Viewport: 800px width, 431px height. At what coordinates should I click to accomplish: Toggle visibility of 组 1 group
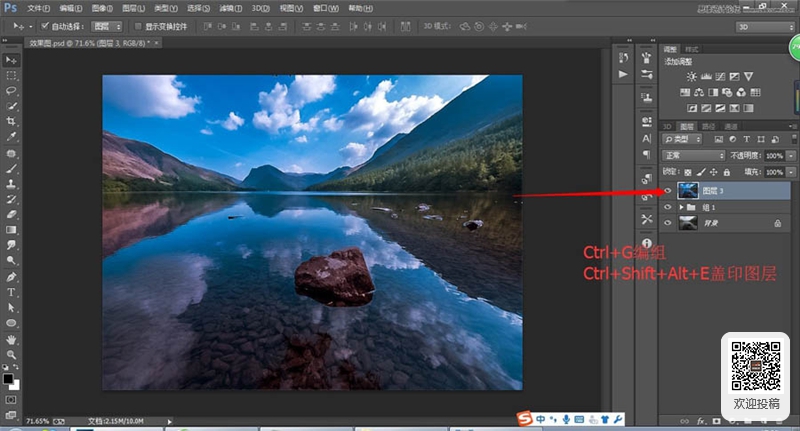click(667, 207)
